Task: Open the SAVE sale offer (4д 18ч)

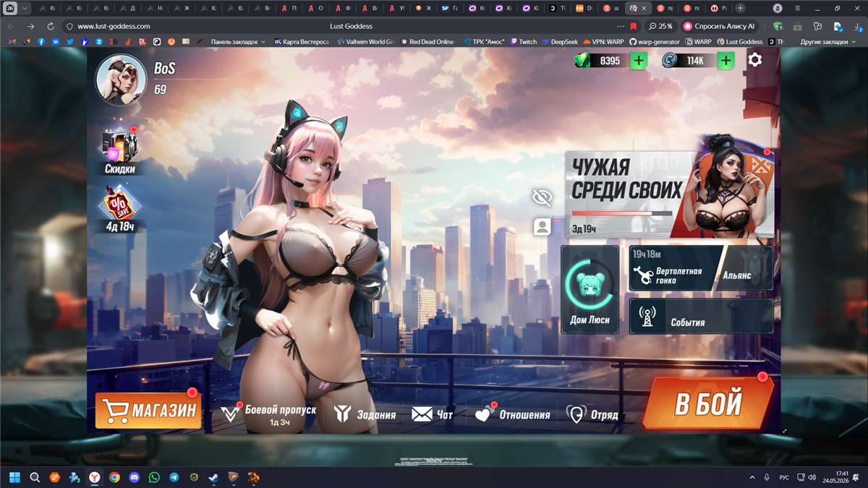Action: click(120, 209)
